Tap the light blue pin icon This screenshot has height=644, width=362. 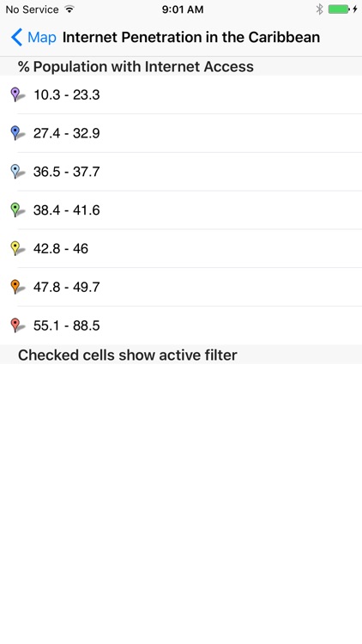tap(17, 171)
